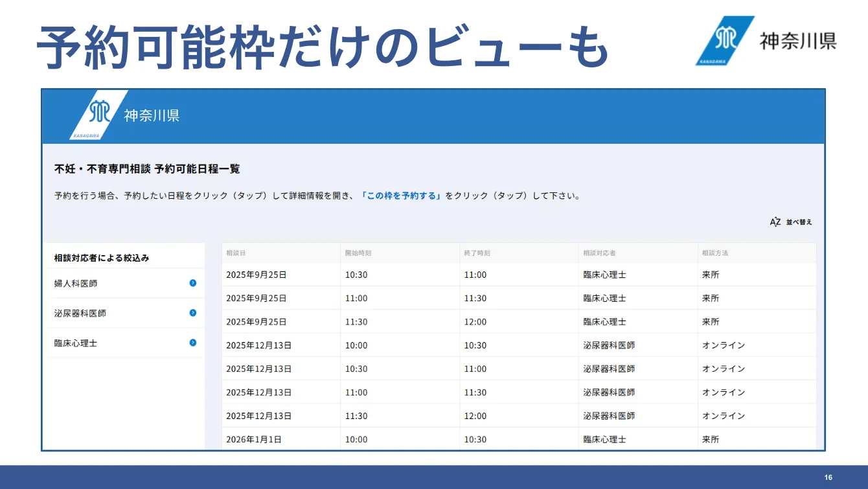The image size is (868, 489).
Task: Filter by 婦人科医師 in the sidebar
Action: point(76,284)
